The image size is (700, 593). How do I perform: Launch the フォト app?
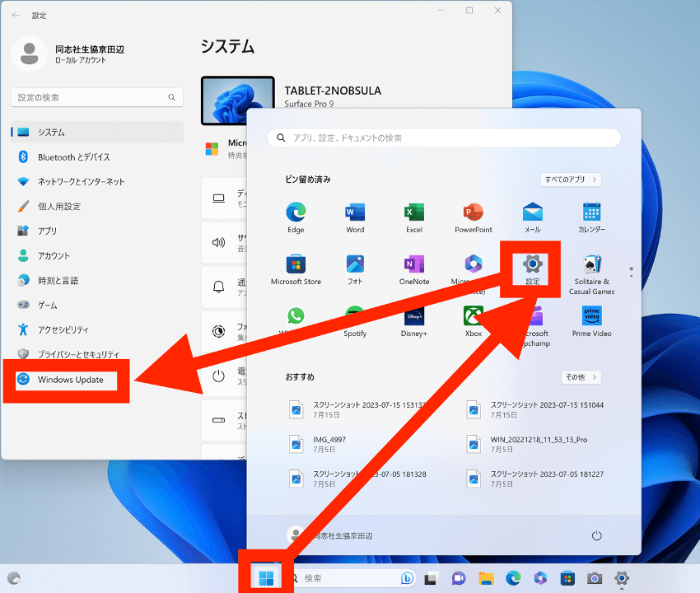[x=355, y=269]
